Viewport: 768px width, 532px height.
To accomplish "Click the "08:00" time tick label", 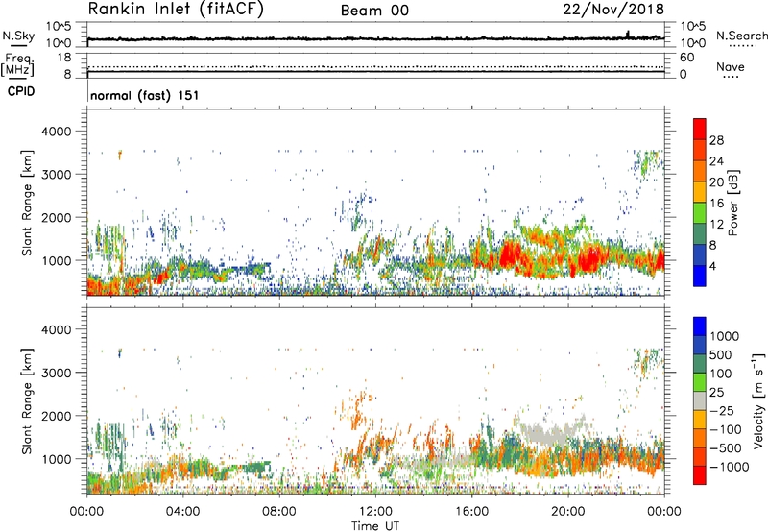I will (x=279, y=512).
